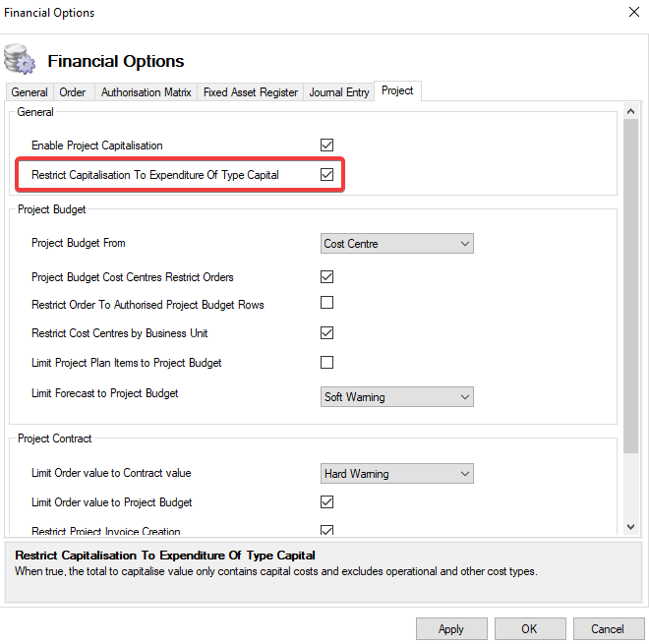Uncheck Limit Order value to Project Budget
Image resolution: width=649 pixels, height=644 pixels.
click(327, 502)
